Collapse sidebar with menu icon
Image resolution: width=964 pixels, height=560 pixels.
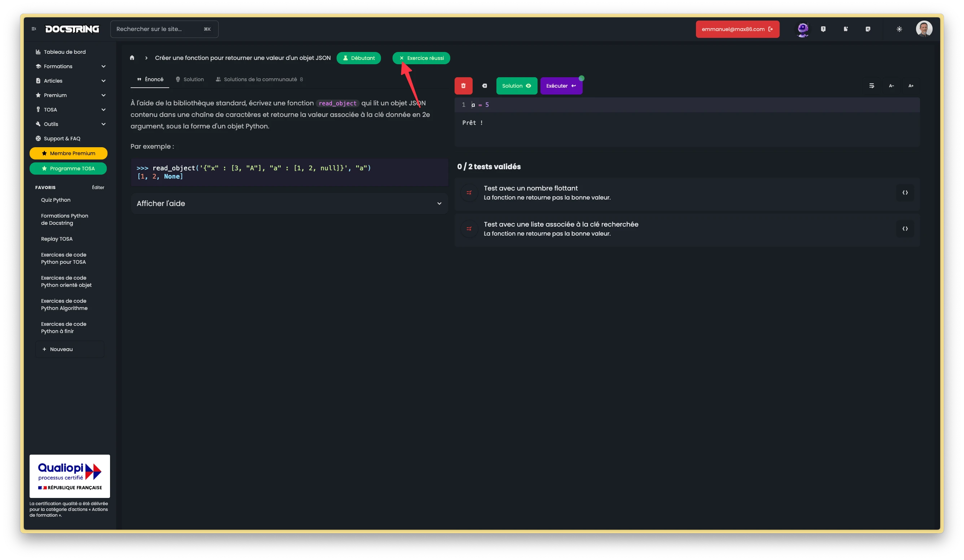(x=34, y=29)
